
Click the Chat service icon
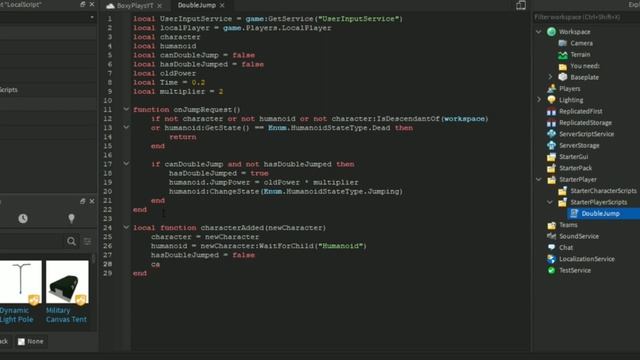coord(551,247)
